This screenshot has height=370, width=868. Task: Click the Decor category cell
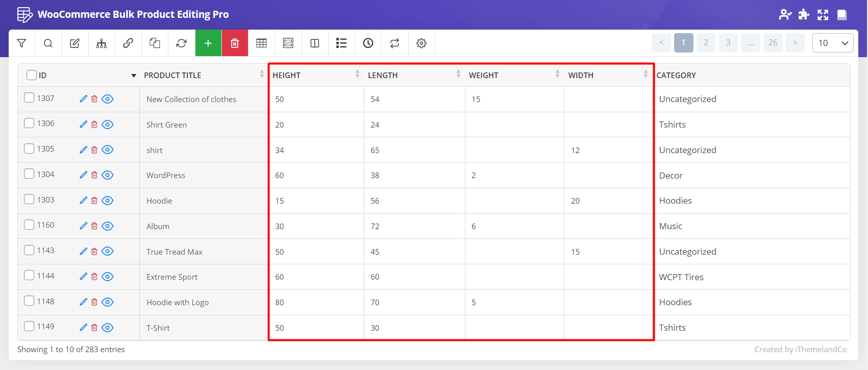(752, 176)
